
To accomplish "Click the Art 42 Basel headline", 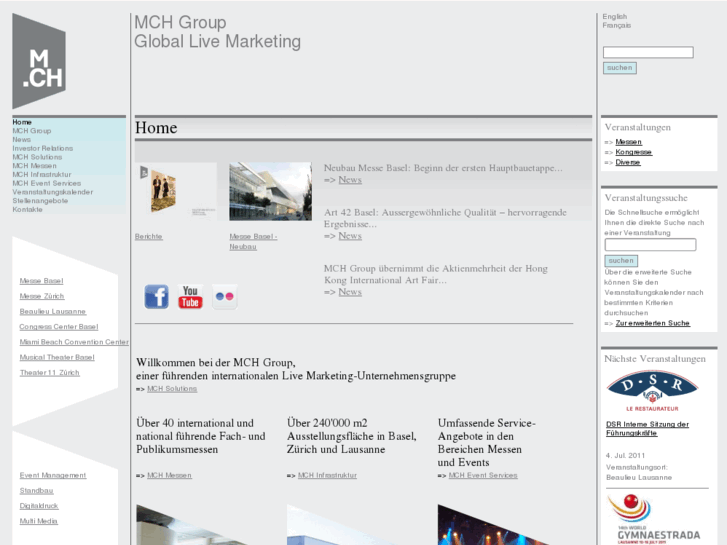I will point(445,218).
